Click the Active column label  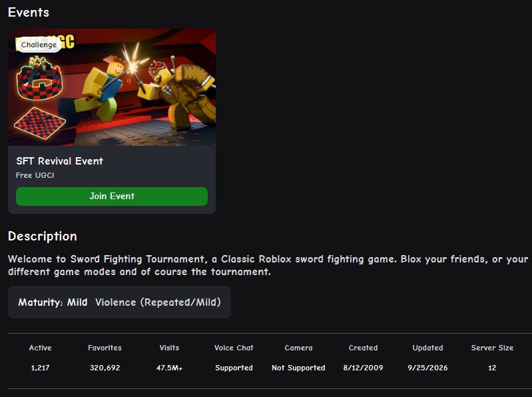tap(40, 348)
